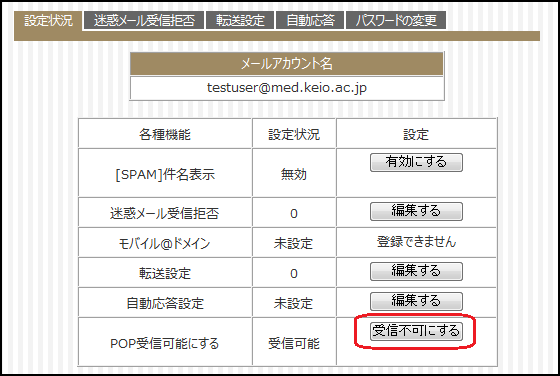The width and height of the screenshot is (560, 376).
Task: Click 有効にする for [SPAM]件名表示
Action: [x=416, y=162]
